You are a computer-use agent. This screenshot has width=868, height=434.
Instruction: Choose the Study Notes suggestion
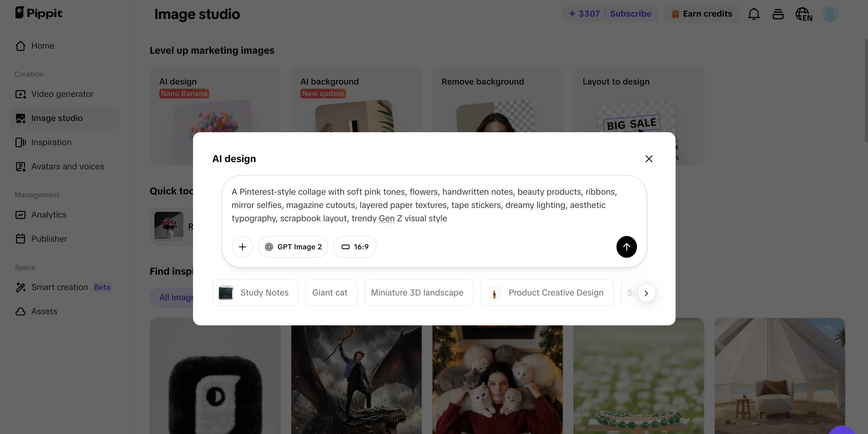(x=255, y=293)
